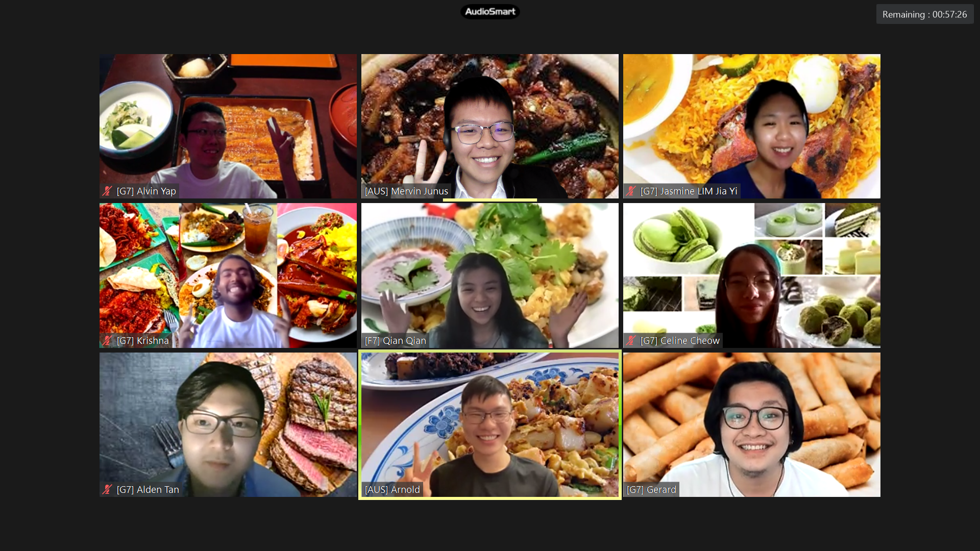
Task: Click the [AUS] Mervin Junus name label
Action: coord(406,191)
